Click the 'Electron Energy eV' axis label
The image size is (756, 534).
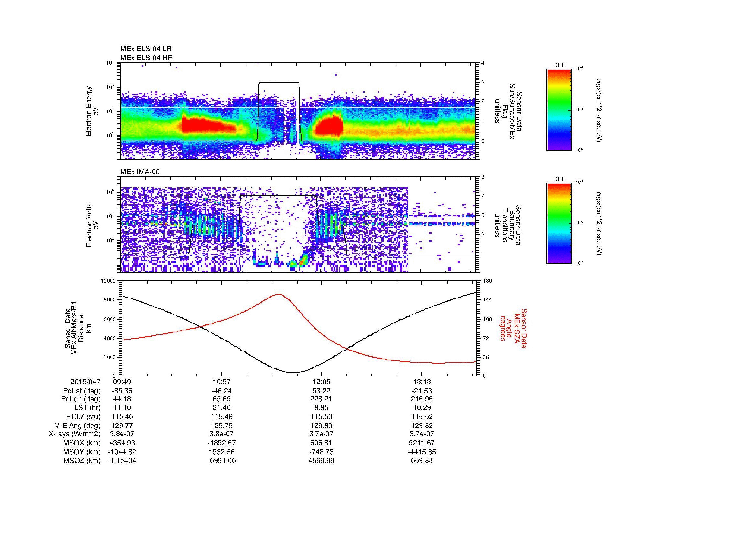pos(92,111)
